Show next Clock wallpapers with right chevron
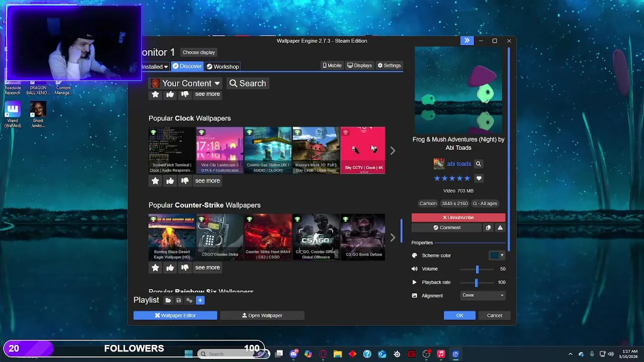Viewport: 644px width, 362px height. pyautogui.click(x=393, y=150)
